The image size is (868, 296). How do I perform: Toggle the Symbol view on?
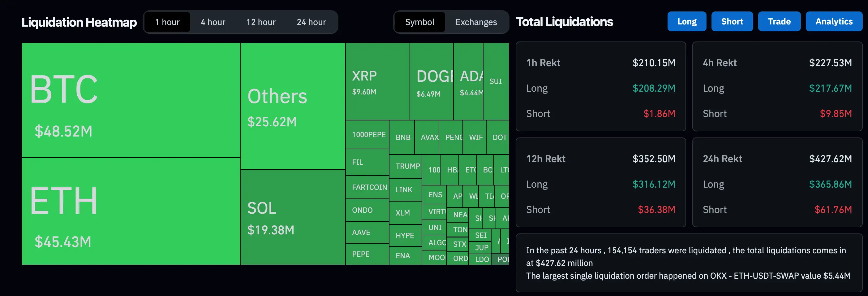click(420, 22)
